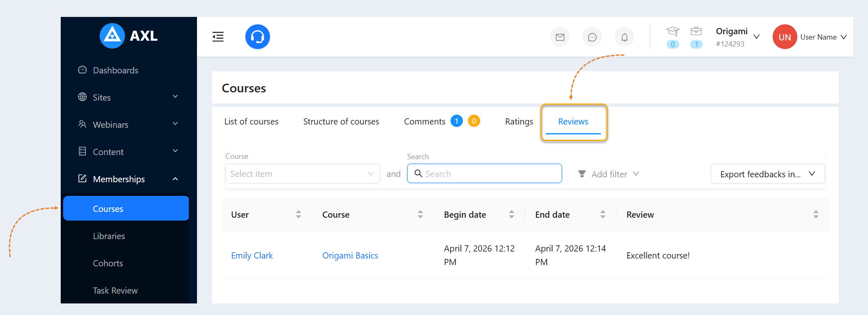This screenshot has height=315, width=868.
Task: Click the 'Courses' page heading
Action: [x=244, y=88]
